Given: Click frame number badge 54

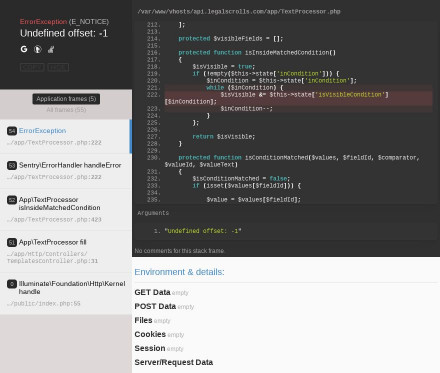Looking at the screenshot, I should 12,131.
